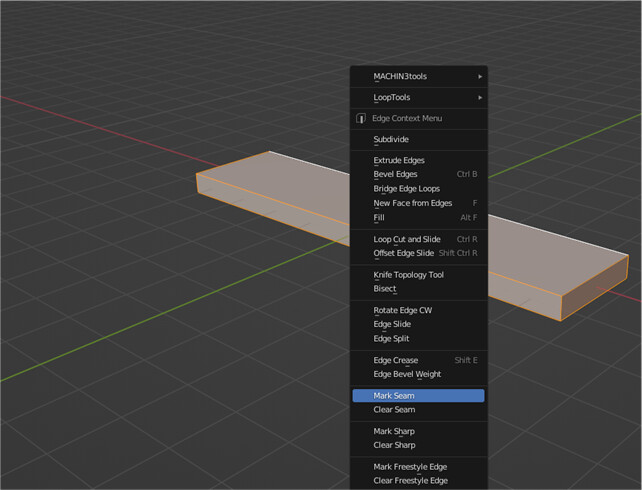642x490 pixels.
Task: Choose Subdivide from the context menu
Action: tap(418, 140)
